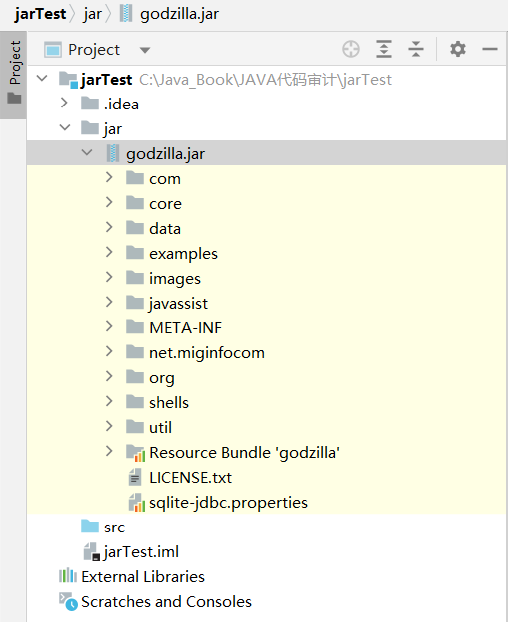Click the Collapse All icon
508x622 pixels.
point(416,49)
